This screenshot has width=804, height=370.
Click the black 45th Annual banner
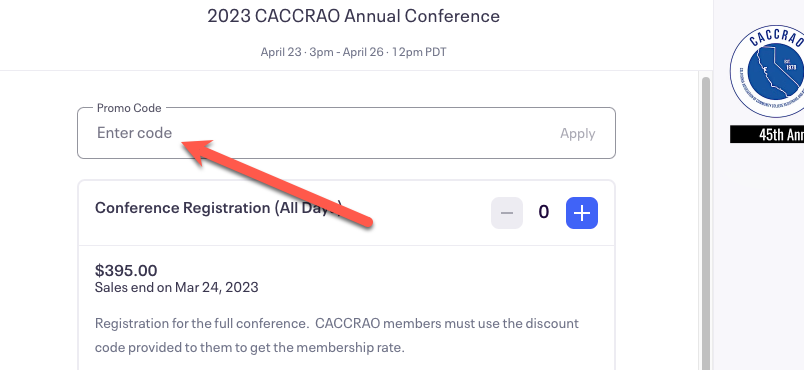pos(768,134)
